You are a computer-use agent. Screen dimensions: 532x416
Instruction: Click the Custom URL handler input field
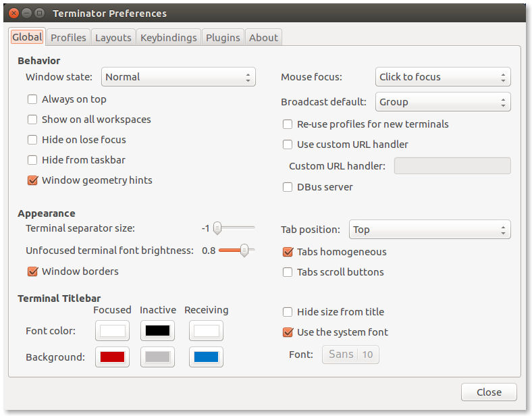[x=452, y=166]
